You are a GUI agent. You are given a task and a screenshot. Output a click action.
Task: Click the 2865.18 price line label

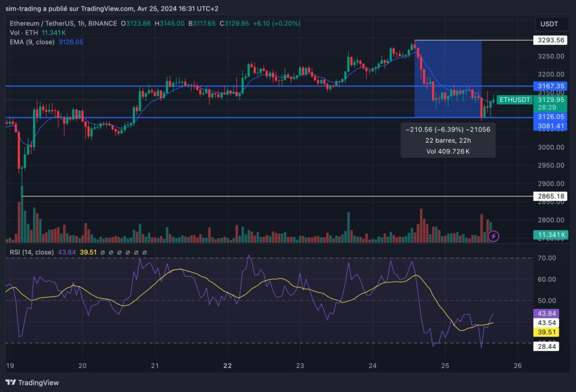550,196
